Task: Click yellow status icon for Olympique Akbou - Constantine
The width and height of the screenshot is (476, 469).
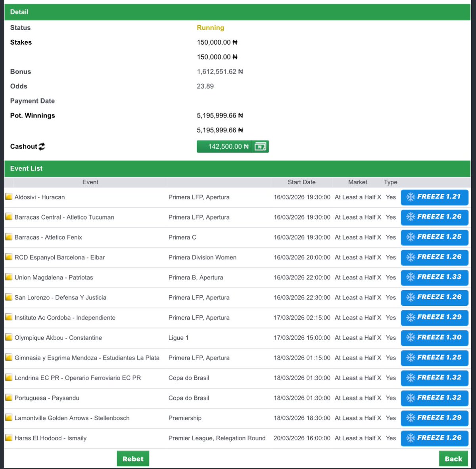Action: click(x=9, y=337)
